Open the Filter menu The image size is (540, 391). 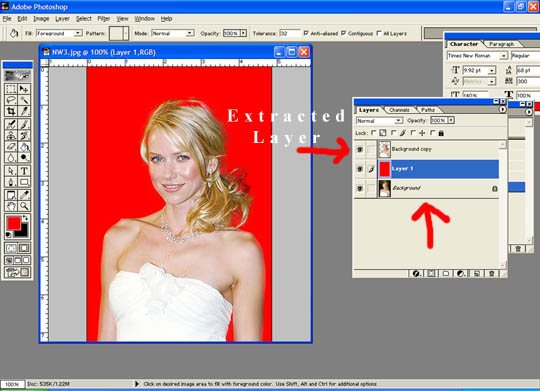click(104, 19)
